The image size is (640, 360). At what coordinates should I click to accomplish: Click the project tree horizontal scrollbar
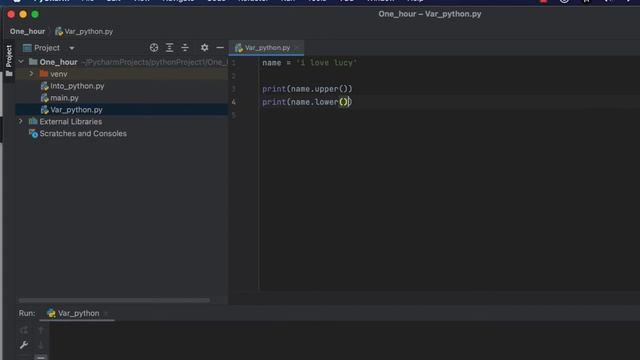click(x=114, y=300)
